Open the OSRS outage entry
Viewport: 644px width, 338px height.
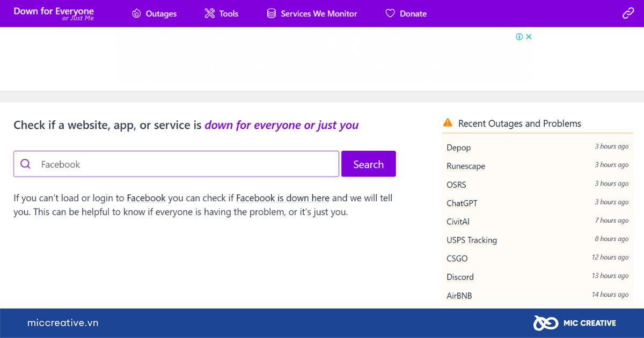tap(456, 185)
